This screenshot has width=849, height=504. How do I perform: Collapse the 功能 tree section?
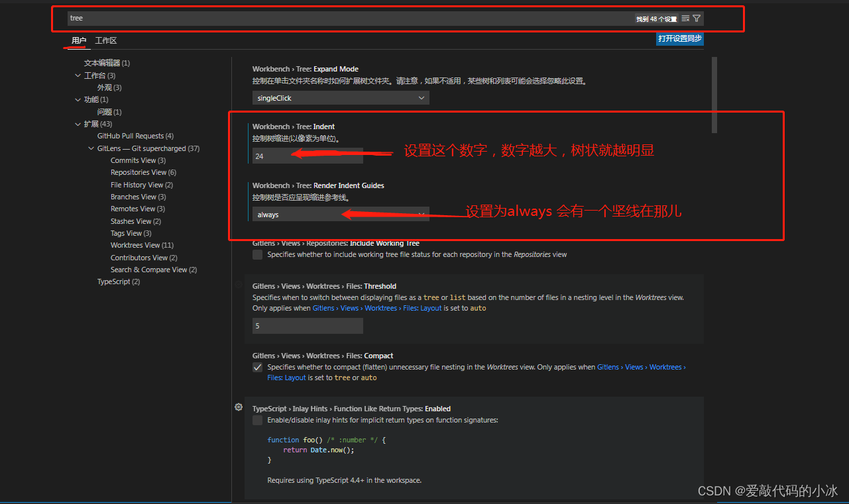[78, 99]
